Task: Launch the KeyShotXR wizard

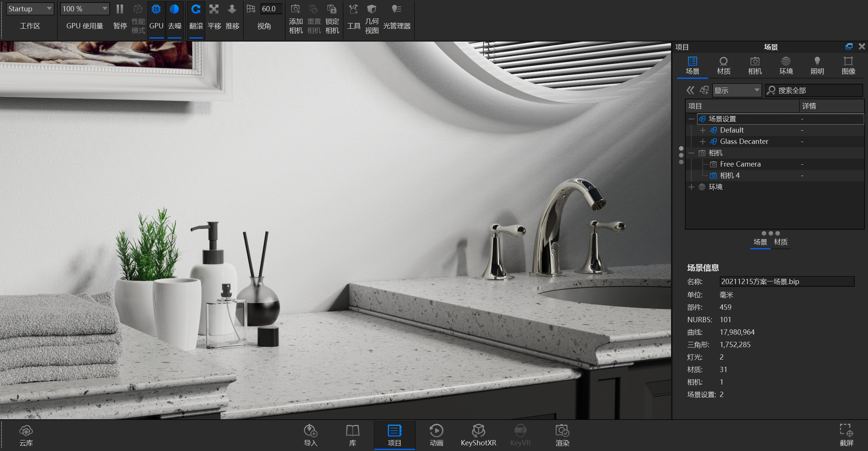Action: (478, 435)
